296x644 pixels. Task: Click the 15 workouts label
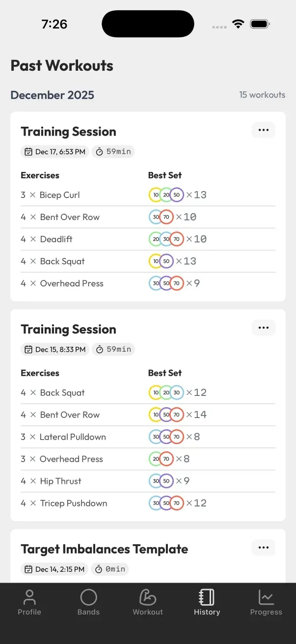[x=262, y=95]
